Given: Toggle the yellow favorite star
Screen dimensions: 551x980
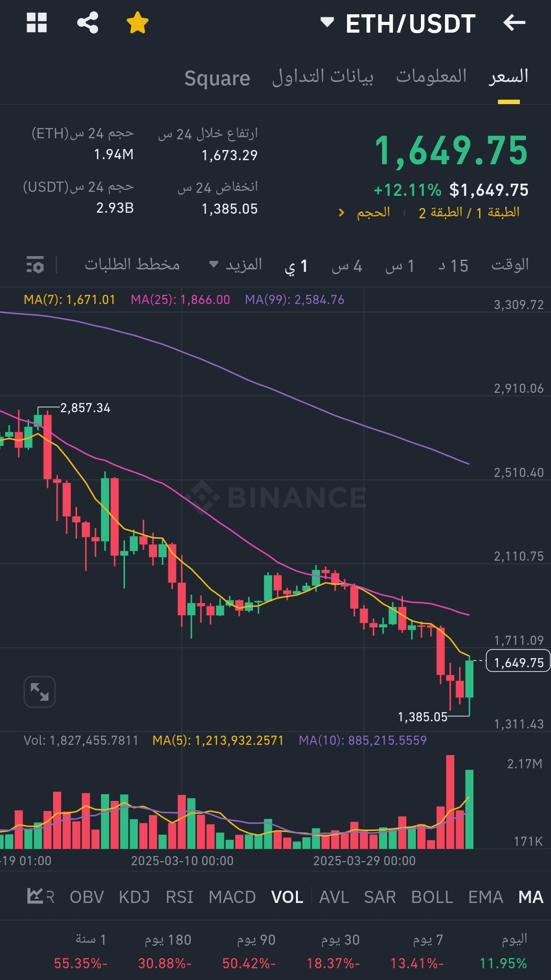Looking at the screenshot, I should pos(137,23).
